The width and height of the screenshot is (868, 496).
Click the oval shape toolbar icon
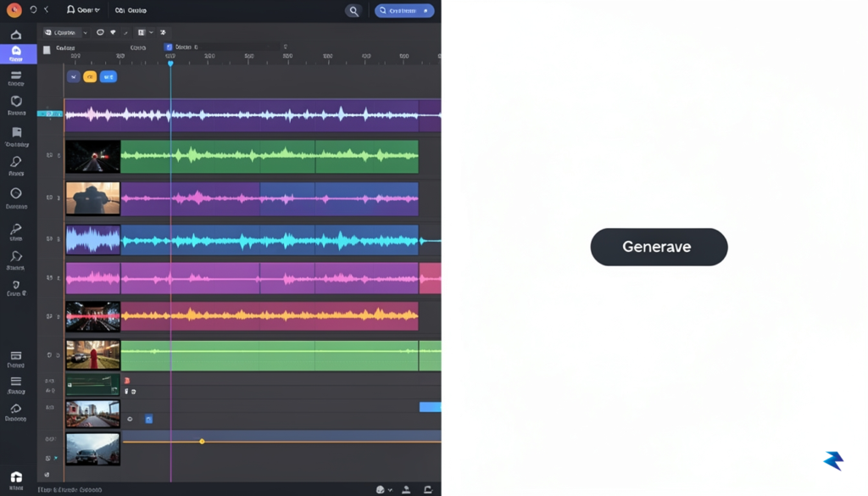tap(100, 33)
